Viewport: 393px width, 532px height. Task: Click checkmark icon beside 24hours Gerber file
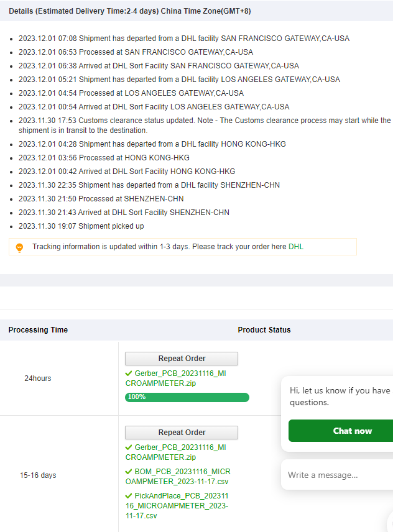(x=129, y=374)
